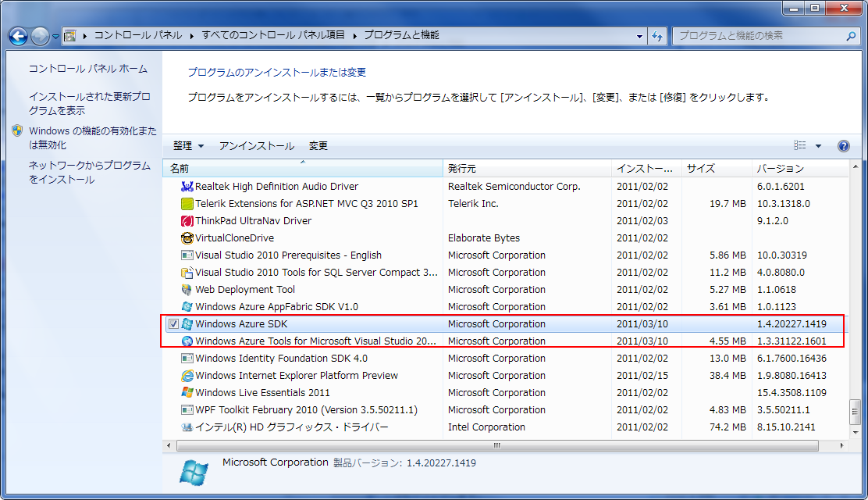Click the Back navigation arrow
The width and height of the screenshot is (868, 500).
point(18,36)
